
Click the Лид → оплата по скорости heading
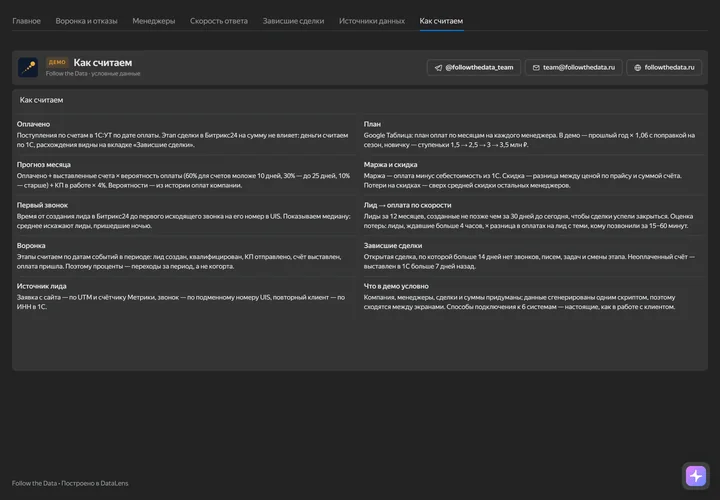coord(407,205)
